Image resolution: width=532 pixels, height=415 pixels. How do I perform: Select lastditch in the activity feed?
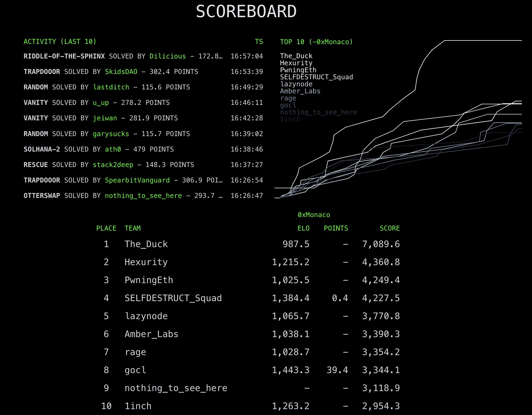coord(111,87)
